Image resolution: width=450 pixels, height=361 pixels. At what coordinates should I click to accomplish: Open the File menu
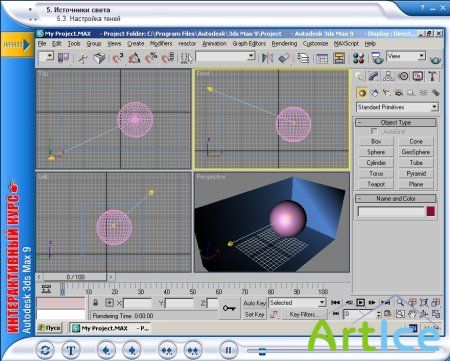(x=42, y=43)
